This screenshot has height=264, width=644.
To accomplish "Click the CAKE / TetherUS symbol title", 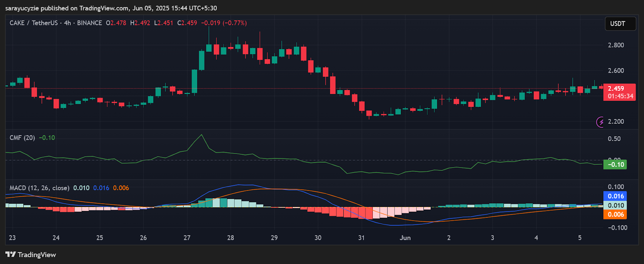I will [x=33, y=23].
